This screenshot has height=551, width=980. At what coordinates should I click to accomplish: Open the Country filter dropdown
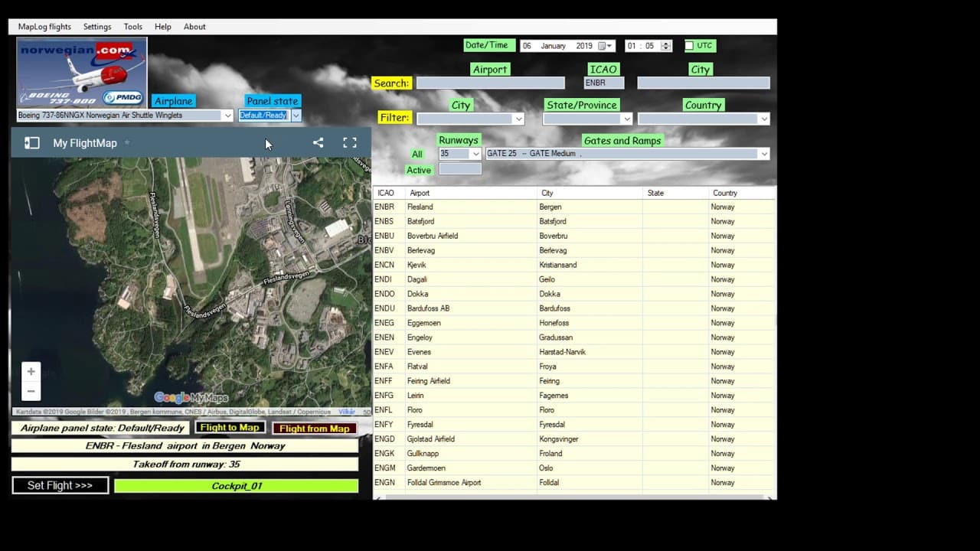[x=763, y=119]
